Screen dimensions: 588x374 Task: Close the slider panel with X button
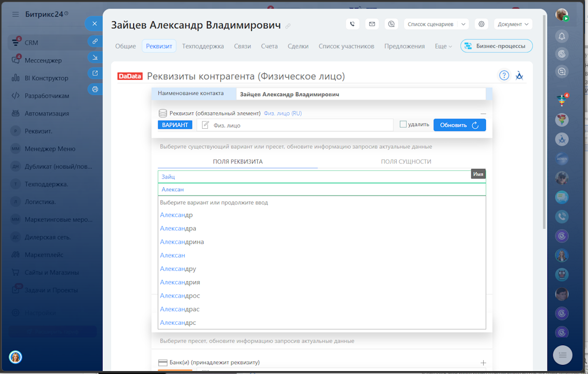[x=95, y=24]
